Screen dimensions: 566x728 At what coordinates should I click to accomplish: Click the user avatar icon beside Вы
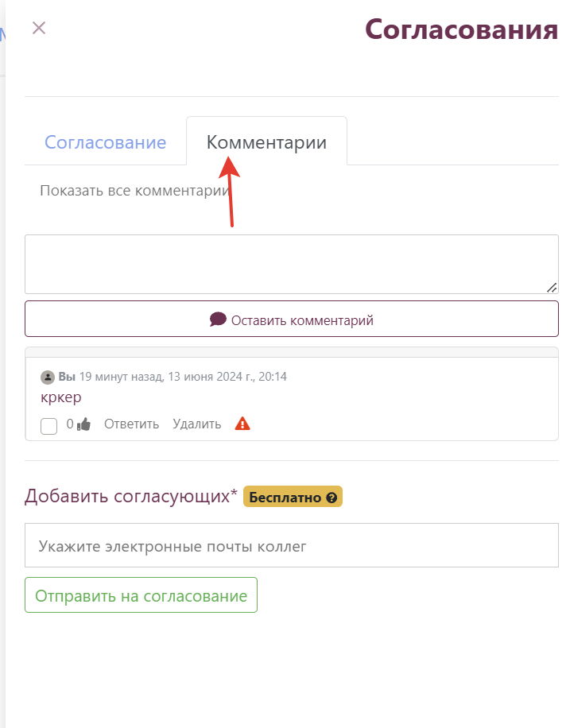pyautogui.click(x=48, y=377)
